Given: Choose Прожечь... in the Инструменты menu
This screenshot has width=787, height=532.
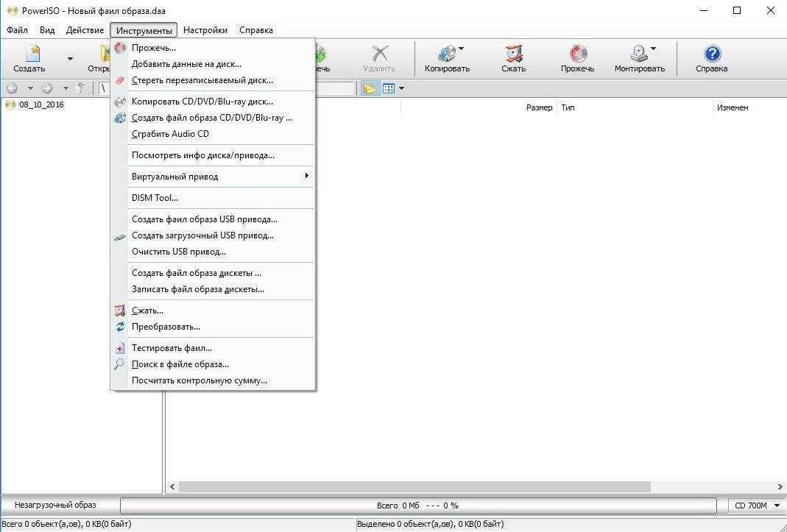Looking at the screenshot, I should pos(213,48).
